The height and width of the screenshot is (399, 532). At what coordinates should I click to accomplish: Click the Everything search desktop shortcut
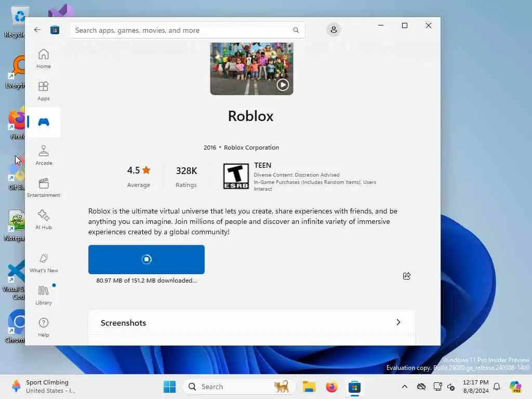[x=16, y=72]
